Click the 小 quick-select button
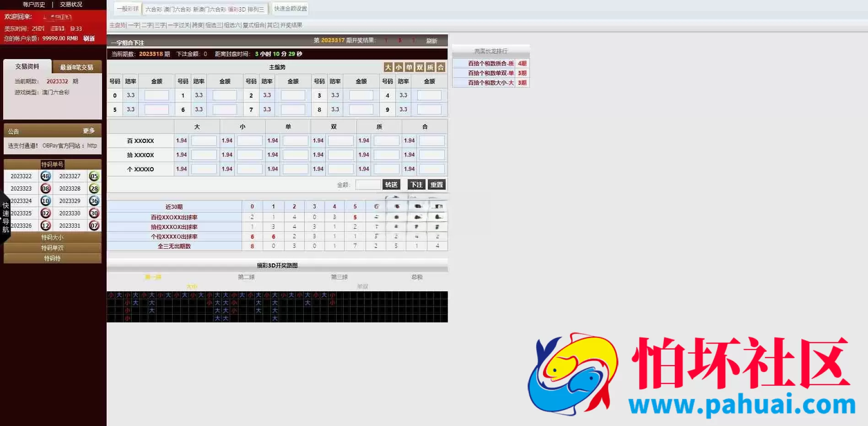This screenshot has width=868, height=426. (x=399, y=67)
